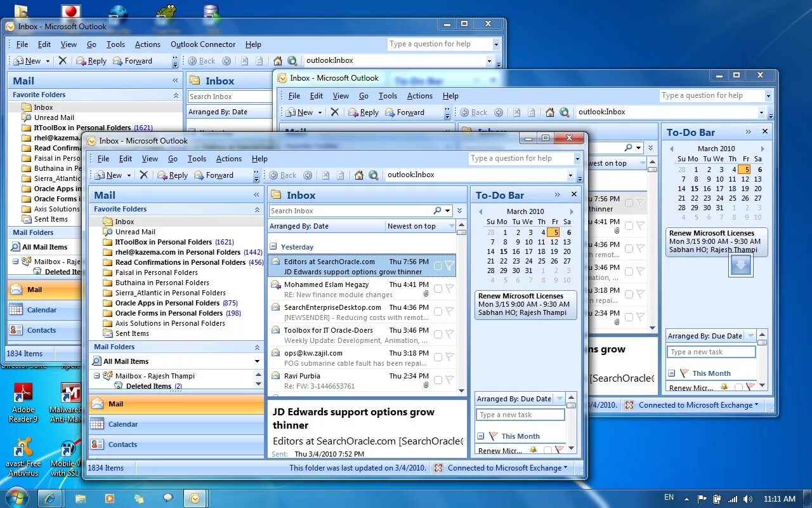812x508 pixels.
Task: Open avast! Free Antivirus desktop shortcut
Action: (23, 457)
